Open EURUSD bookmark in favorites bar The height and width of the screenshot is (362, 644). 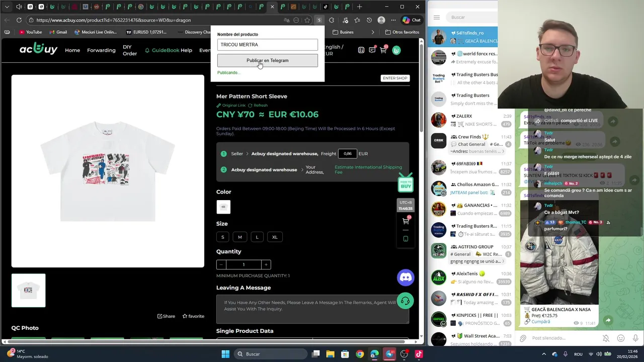[146, 32]
